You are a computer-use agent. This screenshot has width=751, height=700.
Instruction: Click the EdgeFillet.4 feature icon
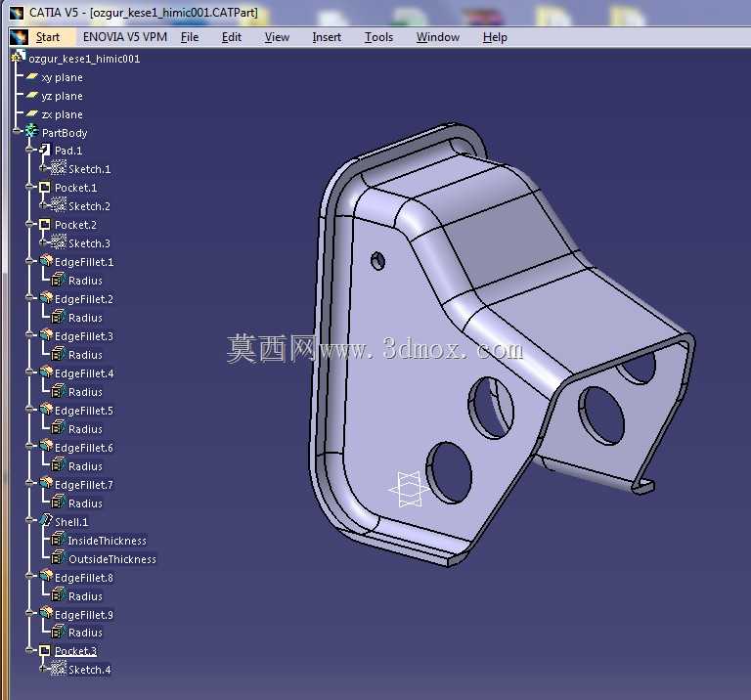click(46, 372)
